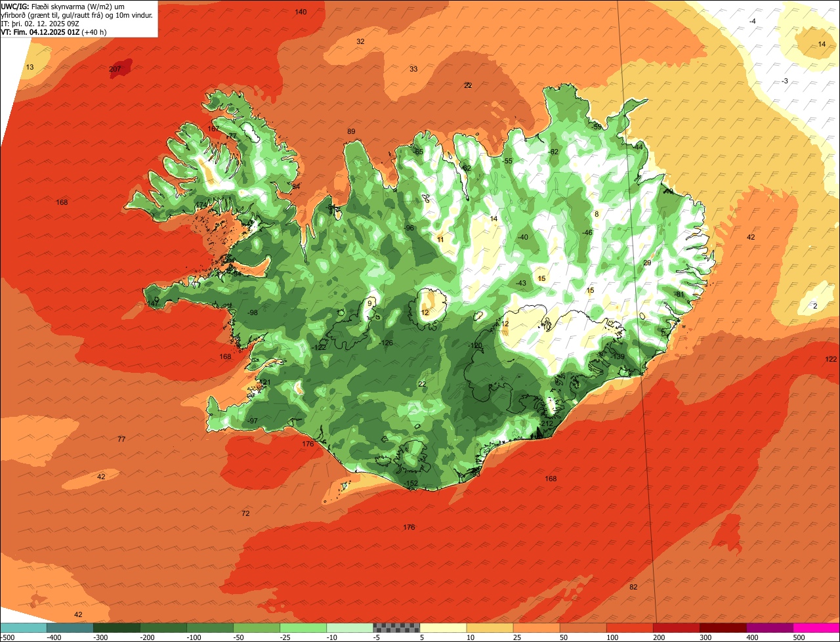This screenshot has width=840, height=642.
Task: Select the -97 value on Reykjanes peninsula
Action: tap(252, 421)
